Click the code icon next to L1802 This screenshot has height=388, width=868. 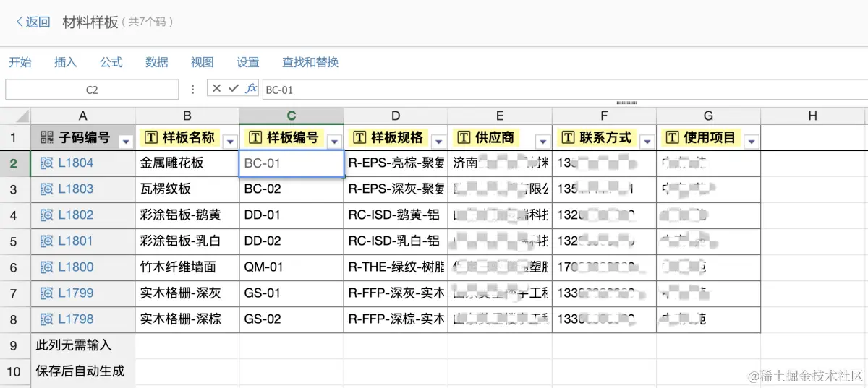pyautogui.click(x=47, y=215)
